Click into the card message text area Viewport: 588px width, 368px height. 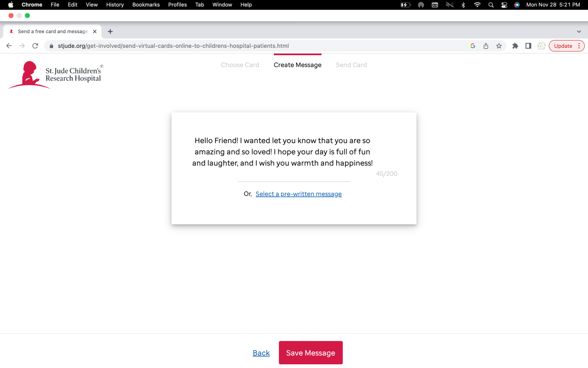(283, 152)
